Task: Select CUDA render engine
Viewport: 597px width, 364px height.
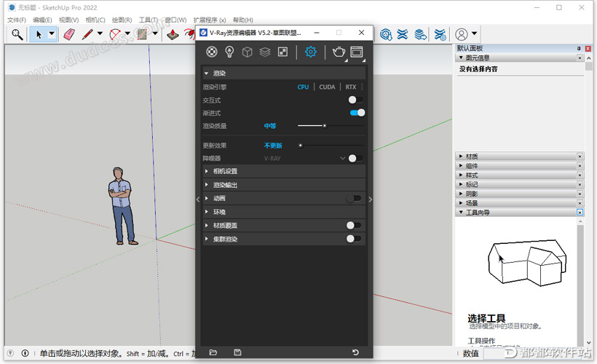Action: pos(327,87)
